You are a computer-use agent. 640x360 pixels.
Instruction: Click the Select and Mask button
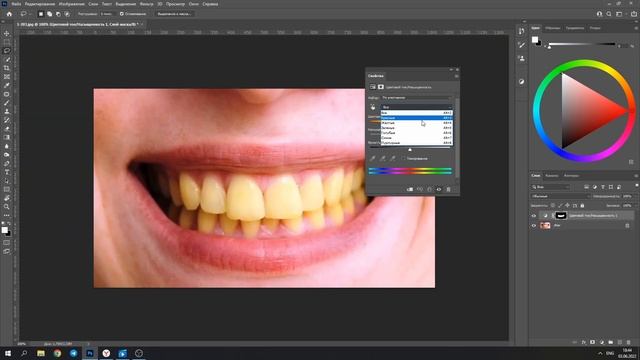(x=174, y=14)
